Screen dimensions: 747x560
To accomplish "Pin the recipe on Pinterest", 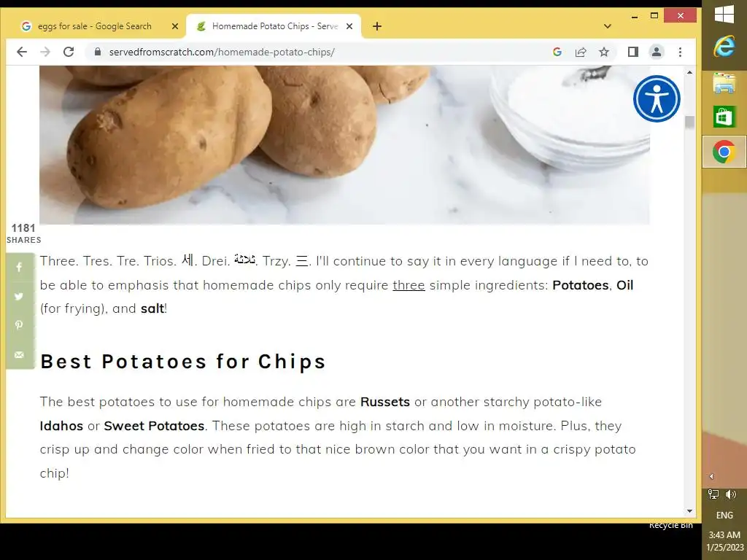I will [x=19, y=325].
